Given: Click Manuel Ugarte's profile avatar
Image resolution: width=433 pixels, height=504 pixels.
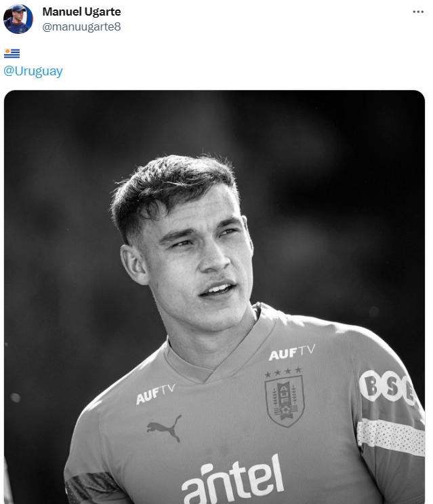Looking at the screenshot, I should [18, 19].
